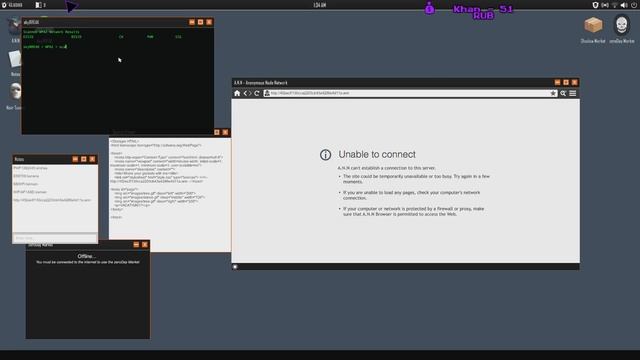Click the coin balance icon in top bar
The image size is (640, 360).
pyautogui.click(x=4, y=5)
